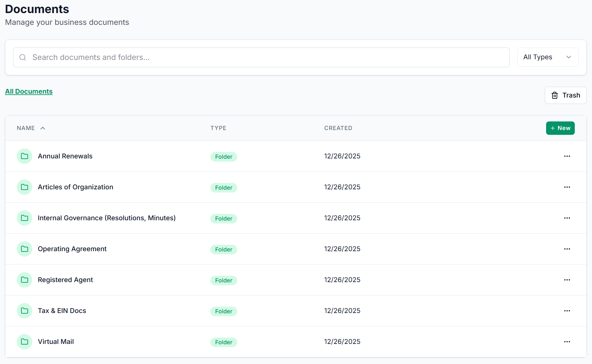The image size is (592, 364).
Task: Open Virtual Mail row options menu
Action: point(567,342)
